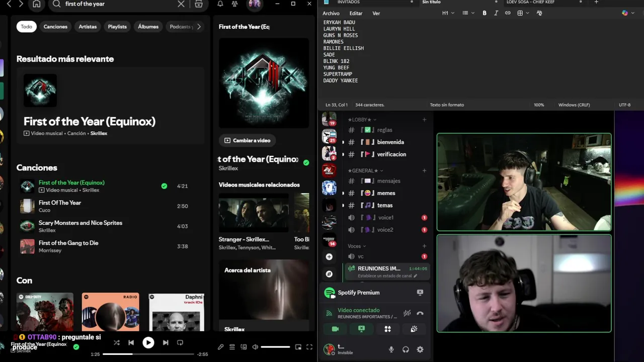The image size is (644, 362).
Task: Mute Spotify with the speaker icon
Action: (x=255, y=347)
